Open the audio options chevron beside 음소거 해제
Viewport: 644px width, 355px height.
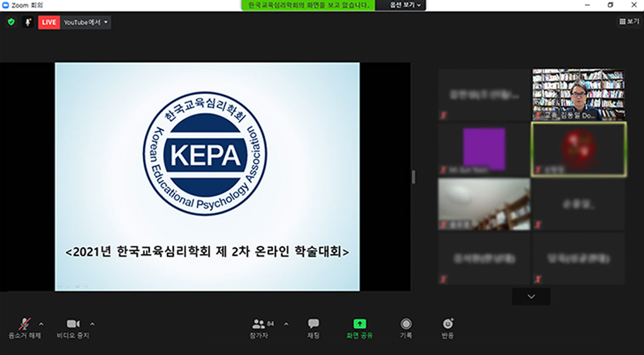pyautogui.click(x=42, y=323)
